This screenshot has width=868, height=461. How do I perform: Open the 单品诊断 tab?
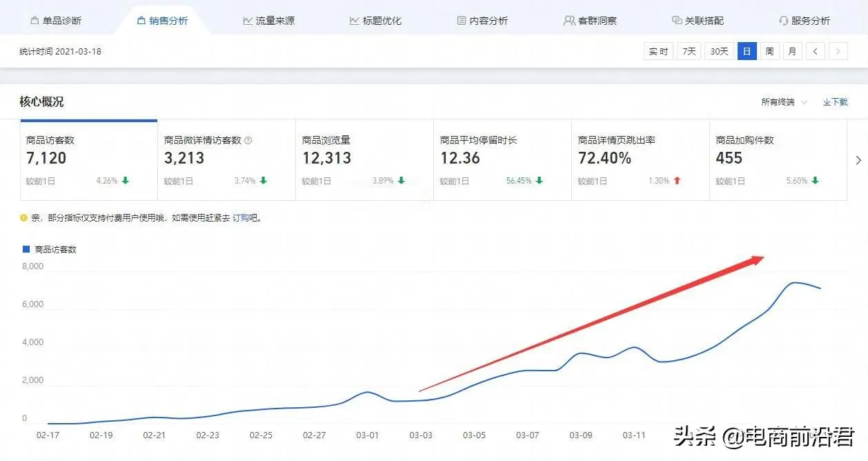point(56,21)
